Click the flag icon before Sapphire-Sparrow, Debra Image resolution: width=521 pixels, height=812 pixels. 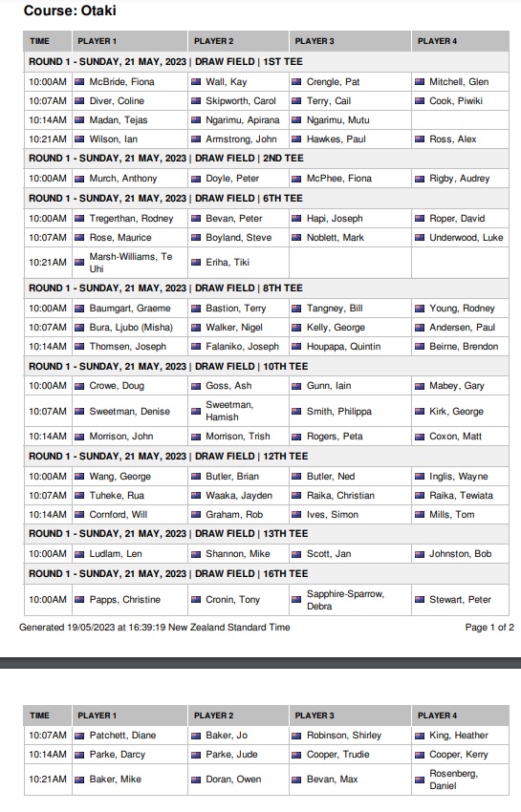click(x=296, y=600)
